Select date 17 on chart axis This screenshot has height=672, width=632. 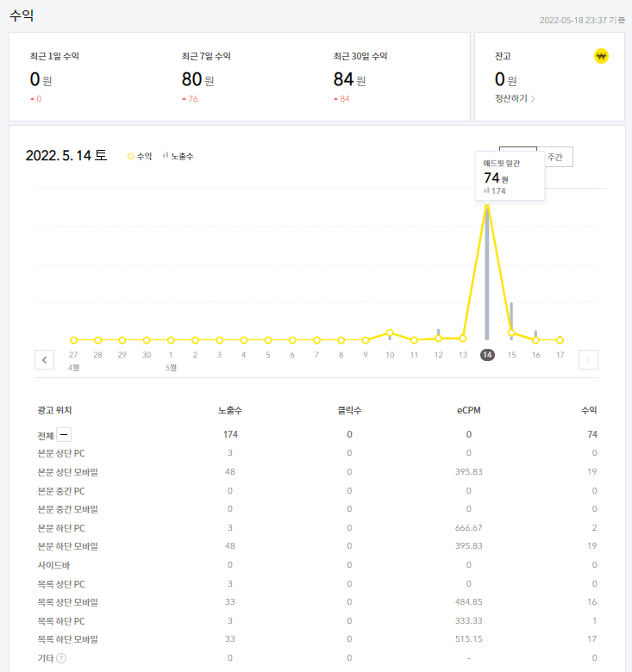coord(560,355)
